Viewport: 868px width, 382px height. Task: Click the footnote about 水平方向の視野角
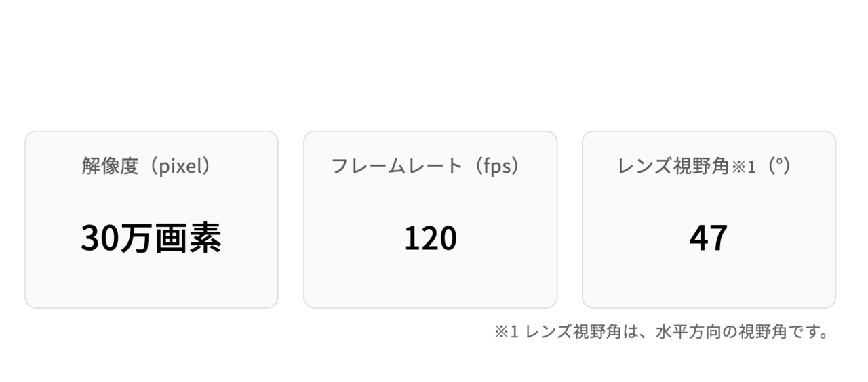662,333
